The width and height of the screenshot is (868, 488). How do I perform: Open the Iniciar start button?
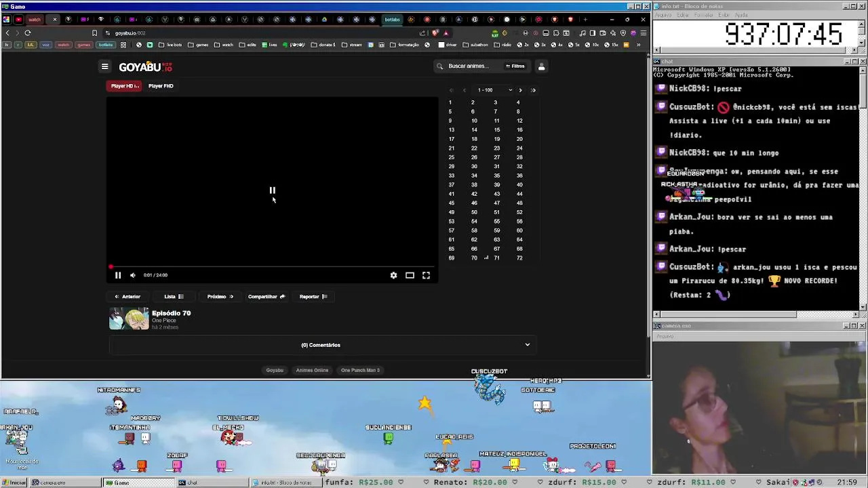tap(14, 483)
